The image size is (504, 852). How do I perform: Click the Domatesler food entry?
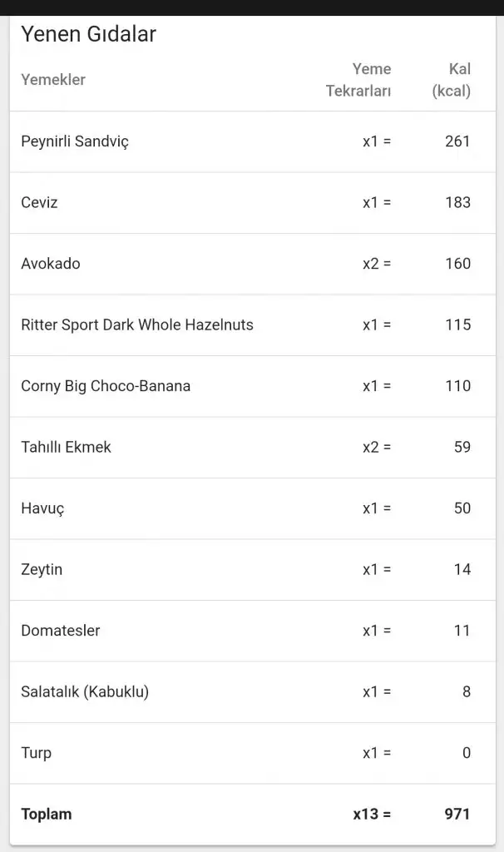coord(61,631)
